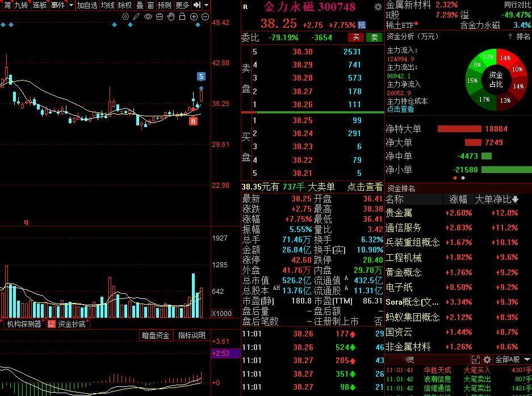Screen dimensions: 532x396
Task: Zoom out using the minus icon
Action: coord(204,16)
